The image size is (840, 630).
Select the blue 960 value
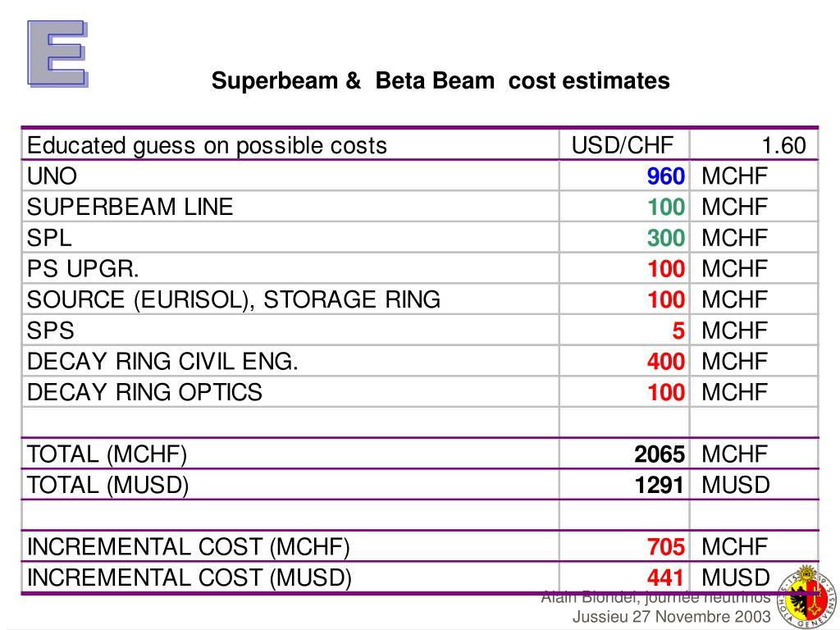tap(665, 176)
